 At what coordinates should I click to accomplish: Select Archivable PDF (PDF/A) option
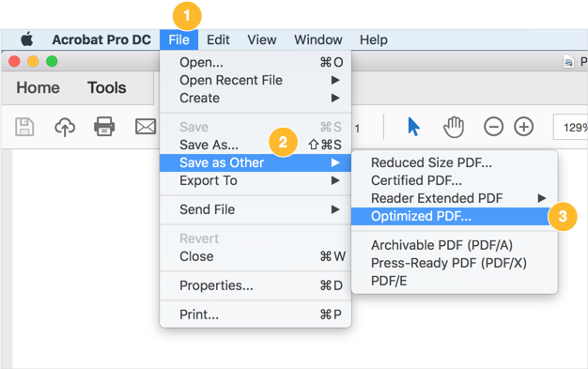455,245
